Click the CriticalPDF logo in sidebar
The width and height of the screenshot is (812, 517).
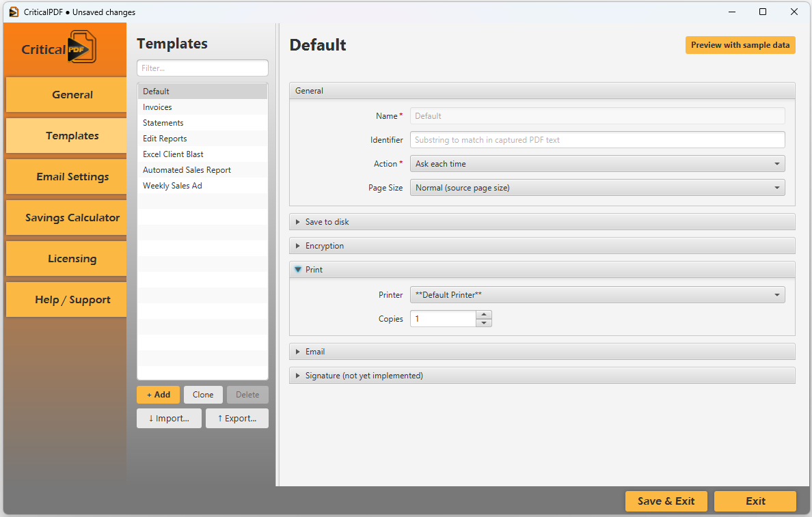tap(59, 48)
